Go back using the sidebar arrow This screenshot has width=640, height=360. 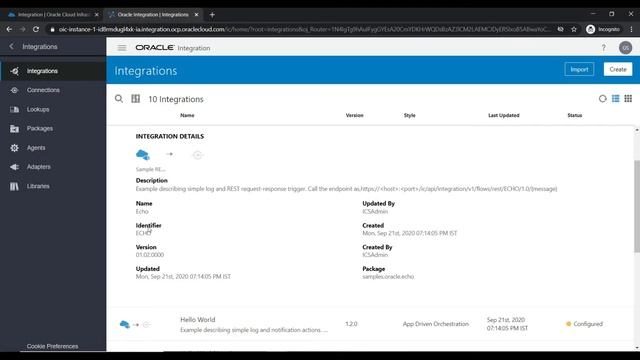pyautogui.click(x=11, y=47)
